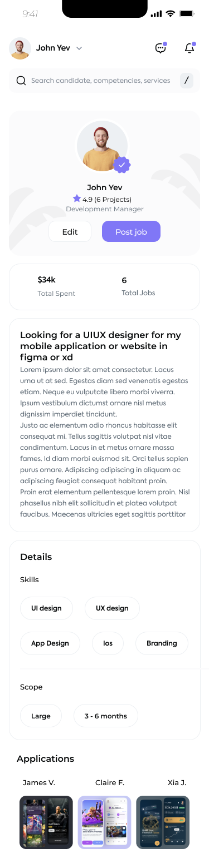Screen dimensions: 209x868
Task: Click the large profile photo of John Yev
Action: point(103,146)
